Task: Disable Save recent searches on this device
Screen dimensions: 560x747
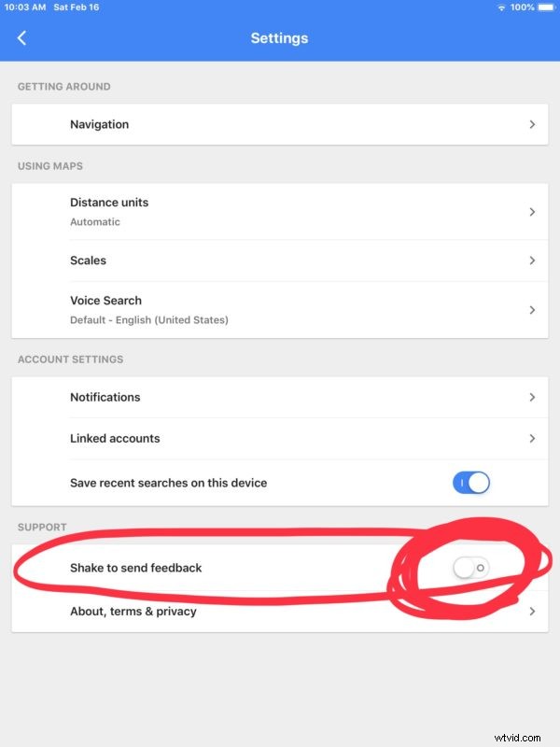Action: [472, 483]
